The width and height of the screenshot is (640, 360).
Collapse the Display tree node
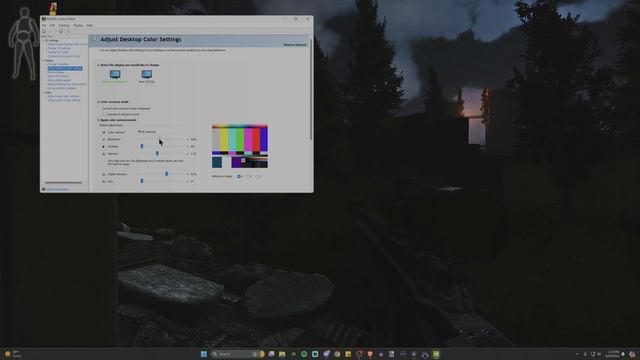click(x=43, y=60)
